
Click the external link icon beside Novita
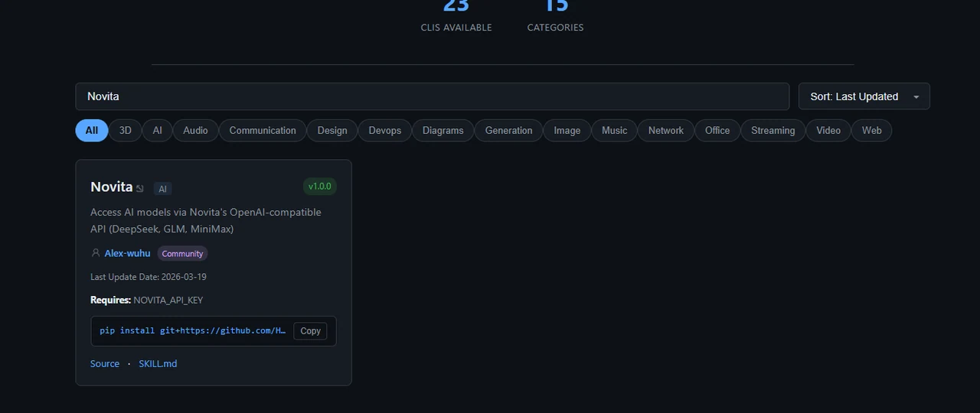pyautogui.click(x=140, y=188)
